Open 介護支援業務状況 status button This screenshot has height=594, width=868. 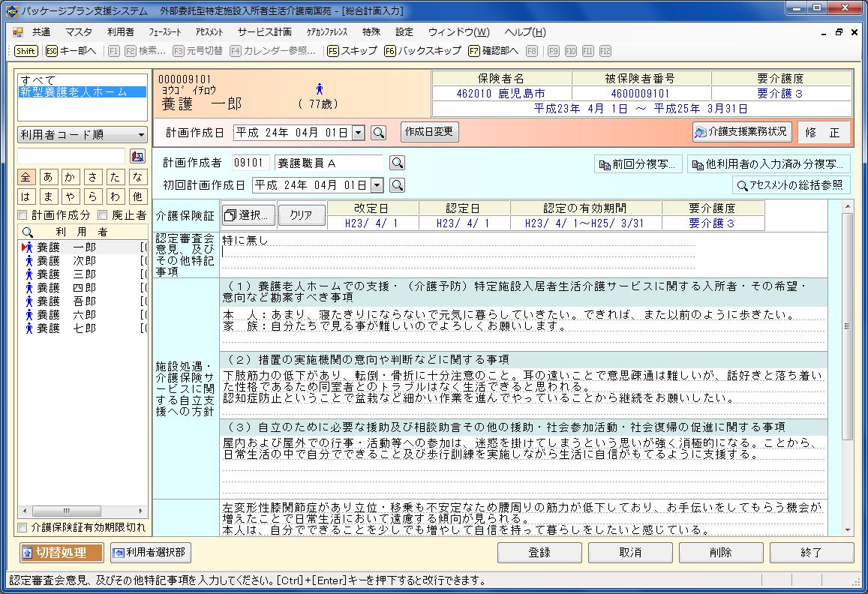pyautogui.click(x=742, y=132)
